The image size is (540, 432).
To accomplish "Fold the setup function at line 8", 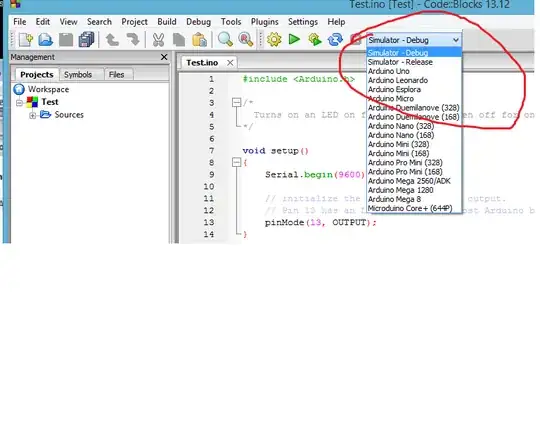I will click(237, 162).
